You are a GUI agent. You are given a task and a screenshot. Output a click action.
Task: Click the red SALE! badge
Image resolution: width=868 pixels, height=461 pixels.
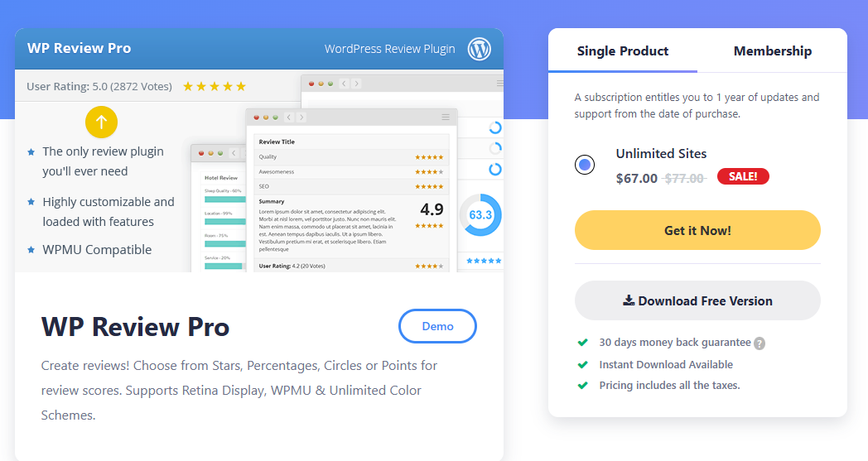[x=743, y=176]
